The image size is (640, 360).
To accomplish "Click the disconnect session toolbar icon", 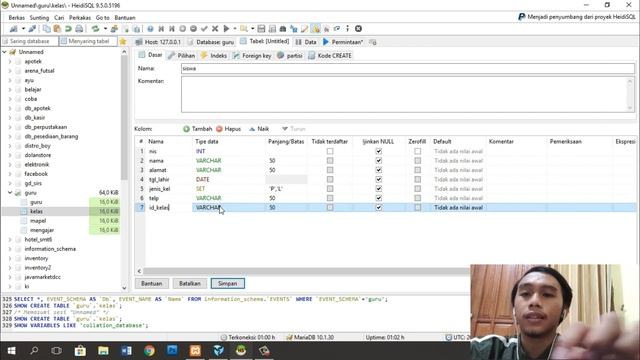I will 32,29.
